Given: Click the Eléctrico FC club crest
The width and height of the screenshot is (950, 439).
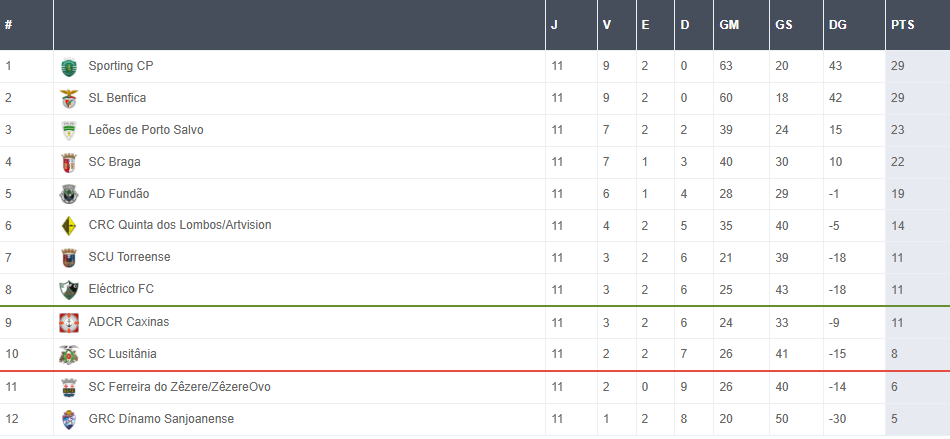Looking at the screenshot, I should click(x=68, y=290).
